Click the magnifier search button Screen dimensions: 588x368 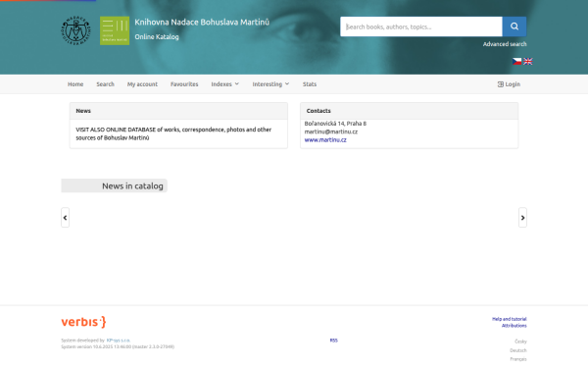pos(514,26)
